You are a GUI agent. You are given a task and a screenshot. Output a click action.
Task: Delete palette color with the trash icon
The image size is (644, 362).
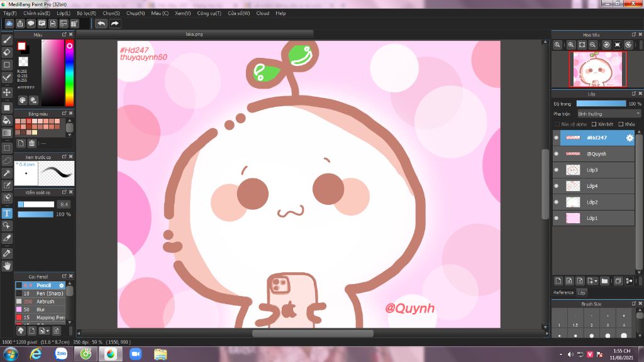[31, 143]
